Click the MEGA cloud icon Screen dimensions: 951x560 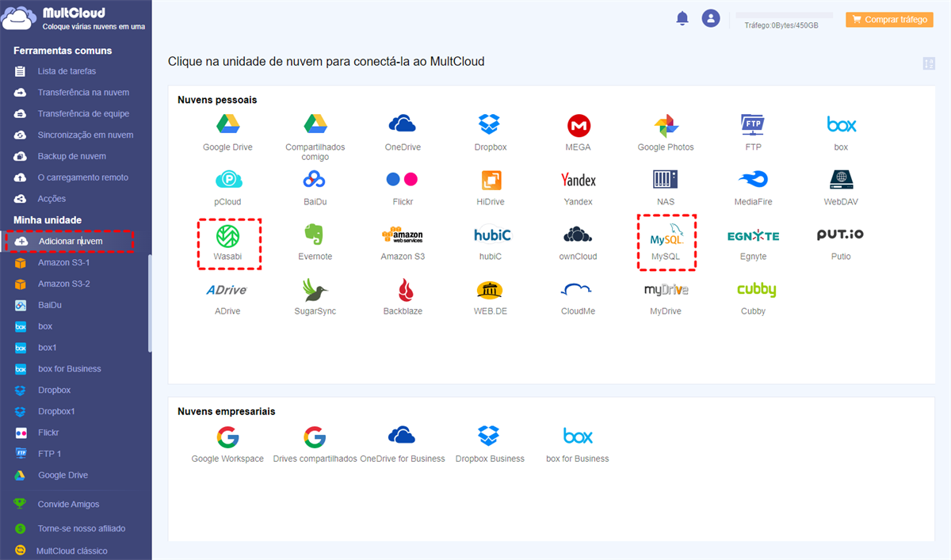point(579,125)
